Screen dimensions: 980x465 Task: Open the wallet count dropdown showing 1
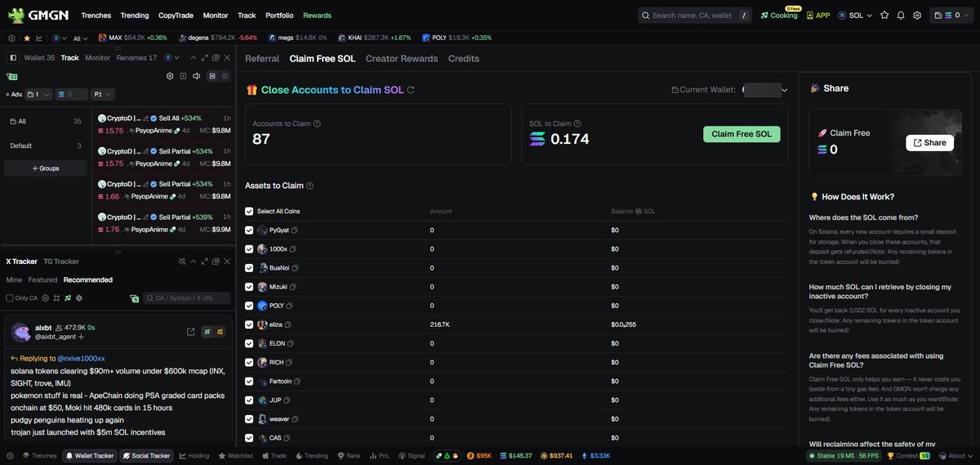point(39,95)
